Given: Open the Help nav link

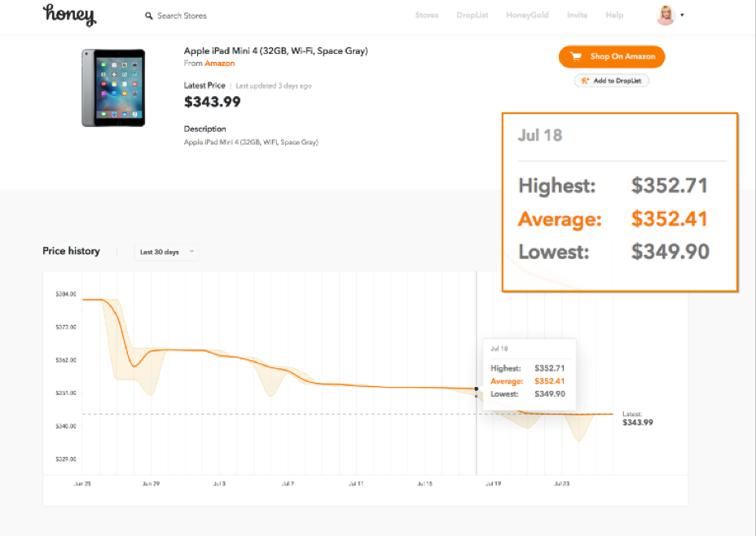Looking at the screenshot, I should pyautogui.click(x=614, y=15).
